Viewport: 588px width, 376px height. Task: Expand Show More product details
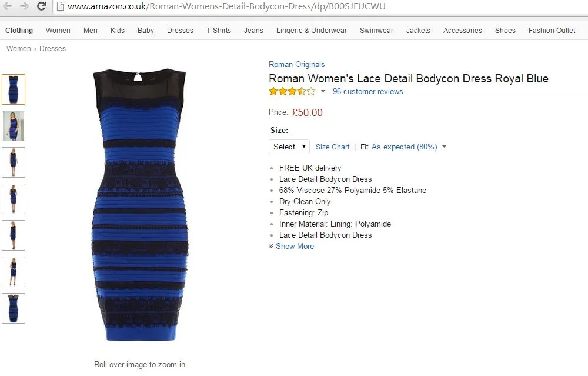292,246
